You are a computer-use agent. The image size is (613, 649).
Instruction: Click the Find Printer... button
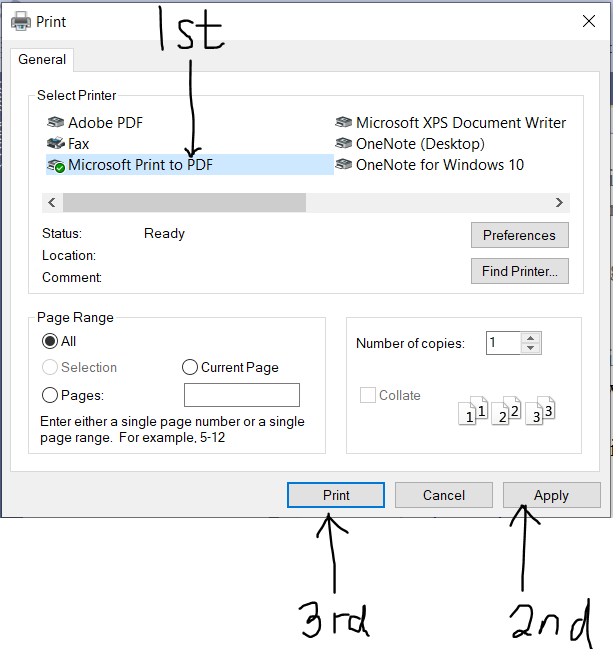(x=519, y=271)
